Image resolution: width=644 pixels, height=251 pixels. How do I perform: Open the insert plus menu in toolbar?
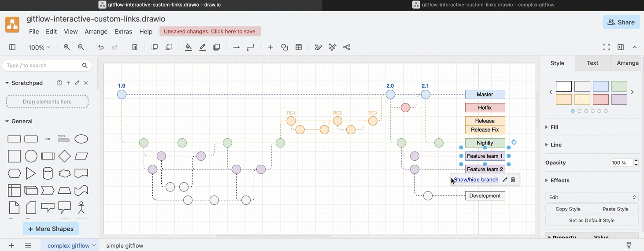click(270, 47)
